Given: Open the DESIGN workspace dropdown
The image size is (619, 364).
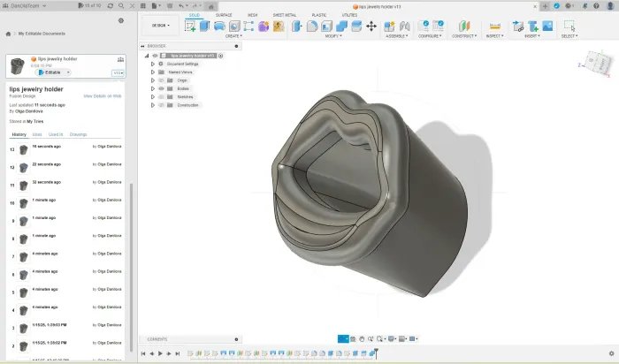Looking at the screenshot, I should (x=161, y=26).
